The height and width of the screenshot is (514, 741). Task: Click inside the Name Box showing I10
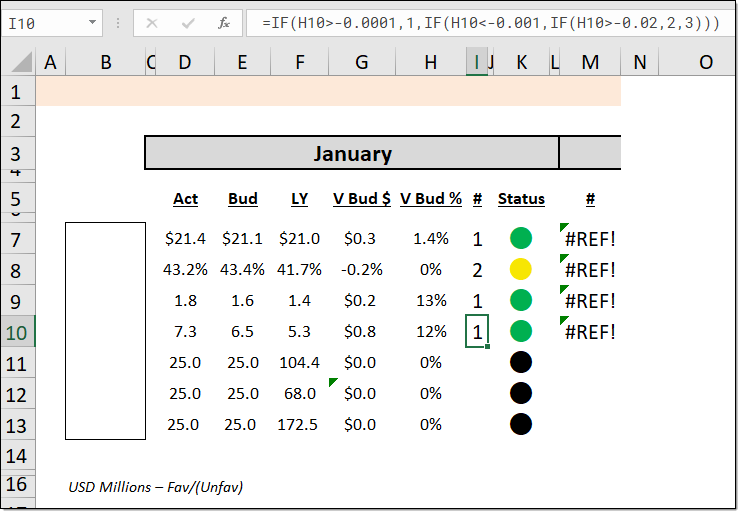click(x=45, y=23)
